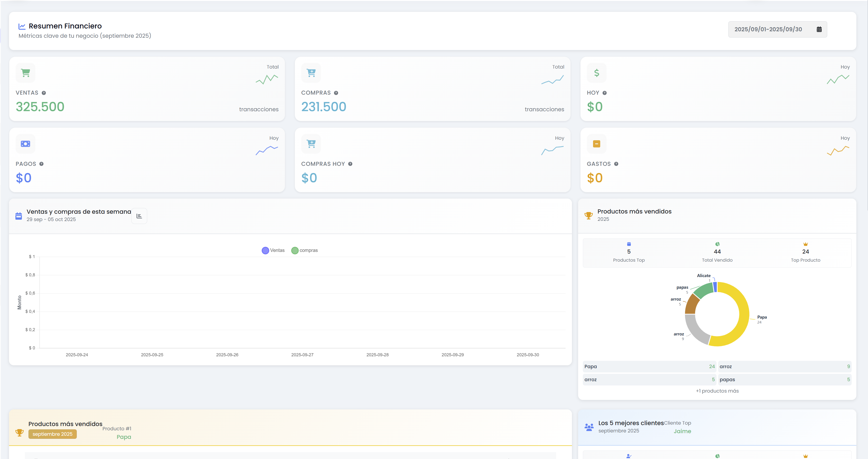The height and width of the screenshot is (459, 868).
Task: Click the HOY card help icon
Action: coord(604,93)
